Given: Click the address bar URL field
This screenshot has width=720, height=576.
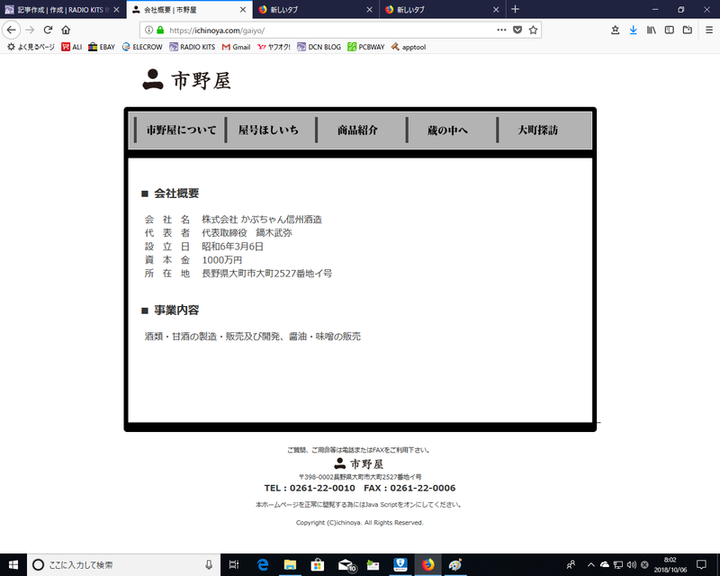Looking at the screenshot, I should point(330,30).
